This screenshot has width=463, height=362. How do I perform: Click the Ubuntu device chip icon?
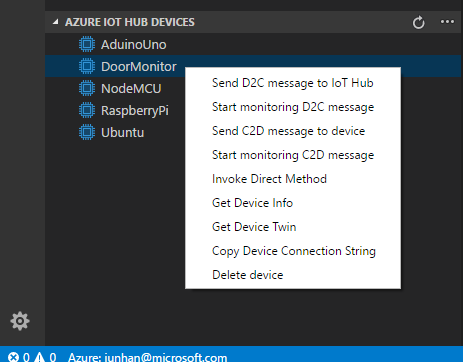(87, 132)
